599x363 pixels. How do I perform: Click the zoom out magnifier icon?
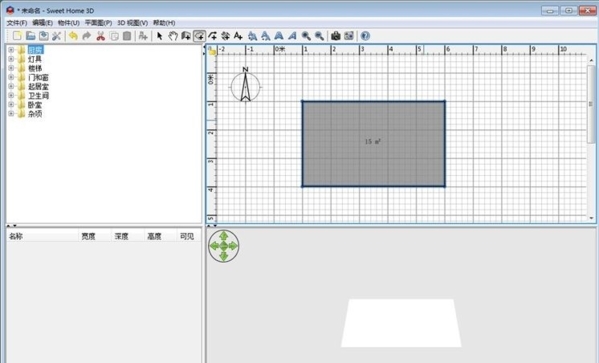(x=319, y=36)
